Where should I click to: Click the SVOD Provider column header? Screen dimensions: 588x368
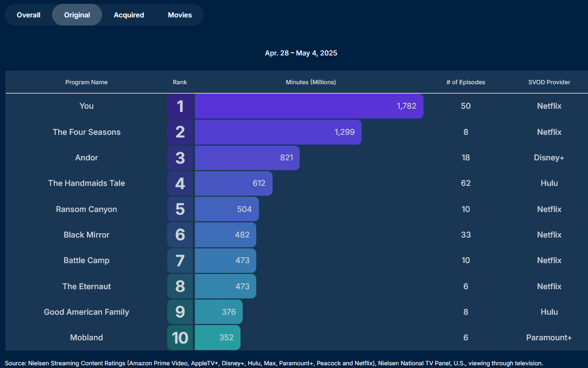coord(549,82)
